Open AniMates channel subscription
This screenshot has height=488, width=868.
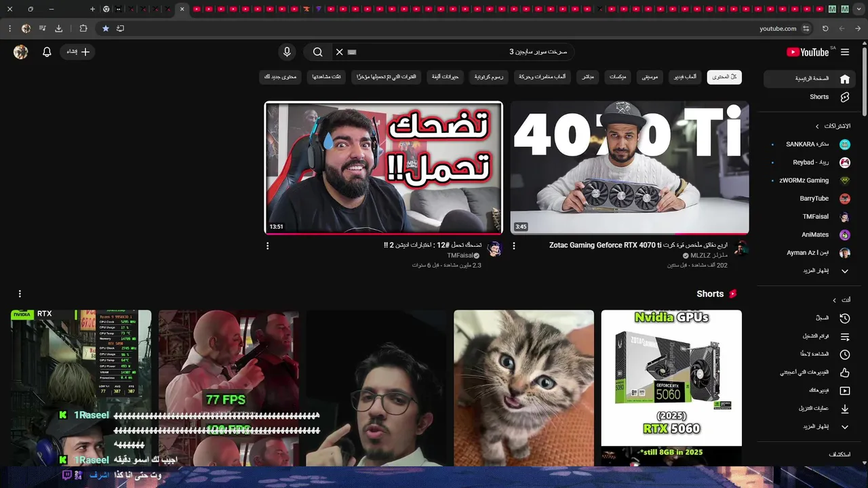[x=808, y=235]
